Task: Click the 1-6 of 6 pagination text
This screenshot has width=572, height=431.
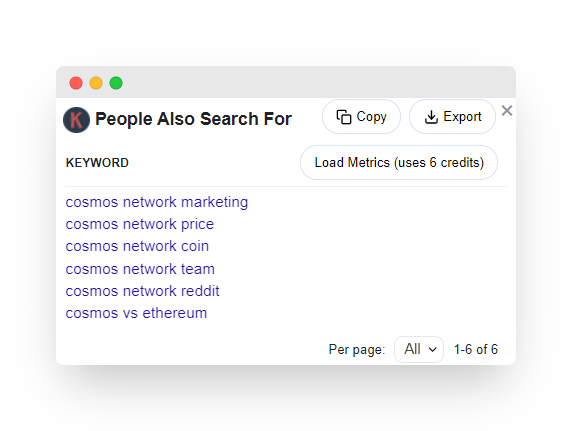Action: 476,350
